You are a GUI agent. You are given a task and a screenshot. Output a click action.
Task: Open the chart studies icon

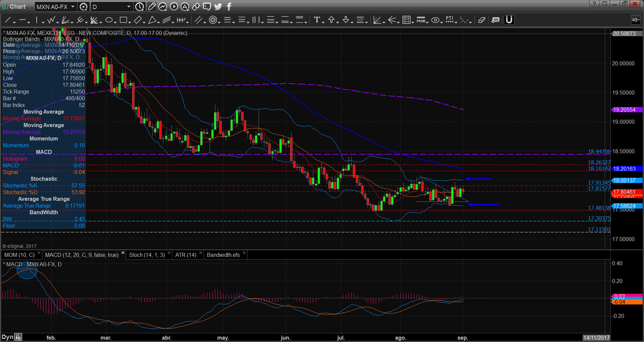[x=163, y=7]
